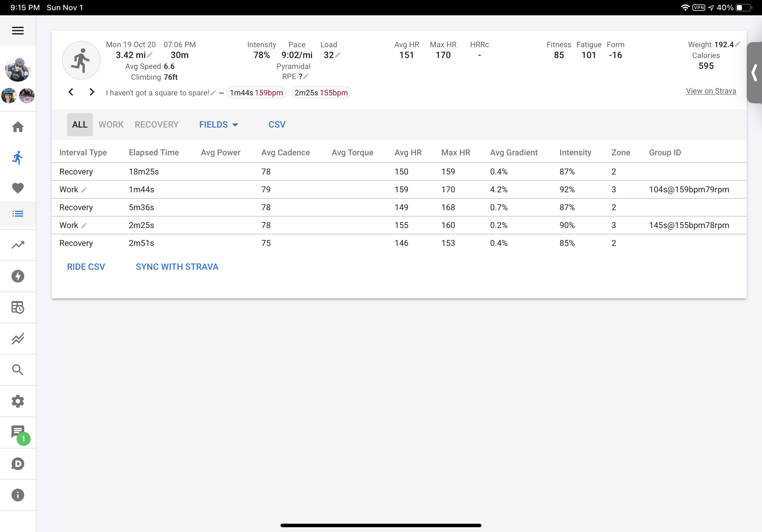Click the Elapsed Time column header

pos(154,152)
